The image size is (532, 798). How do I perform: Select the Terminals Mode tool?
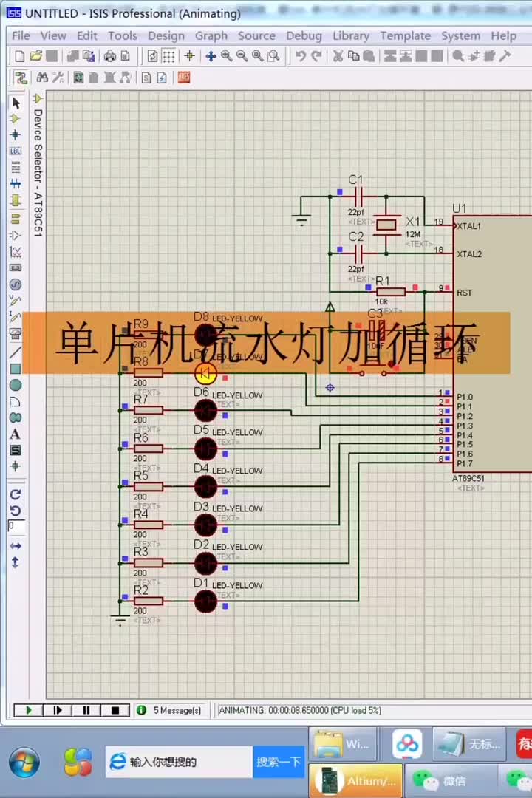pos(16,219)
